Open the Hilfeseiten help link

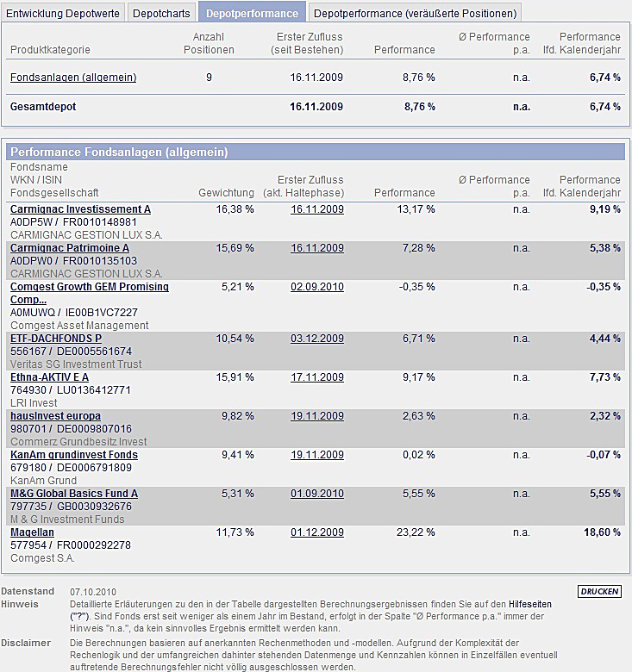[530, 604]
